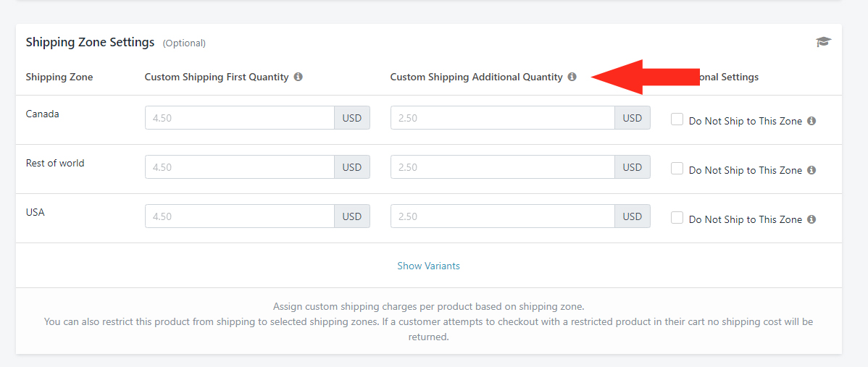The image size is (868, 367).
Task: Select Rest of world first quantity field
Action: [240, 167]
